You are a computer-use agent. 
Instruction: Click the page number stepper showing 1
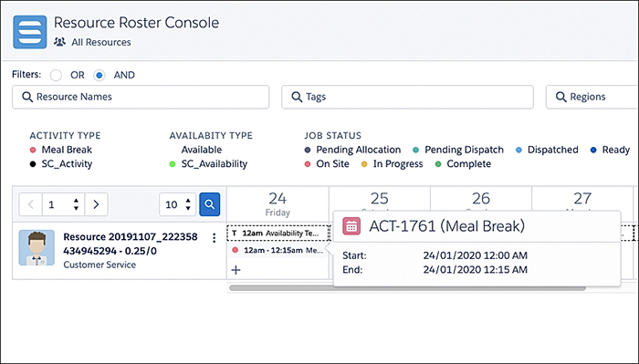pyautogui.click(x=63, y=204)
